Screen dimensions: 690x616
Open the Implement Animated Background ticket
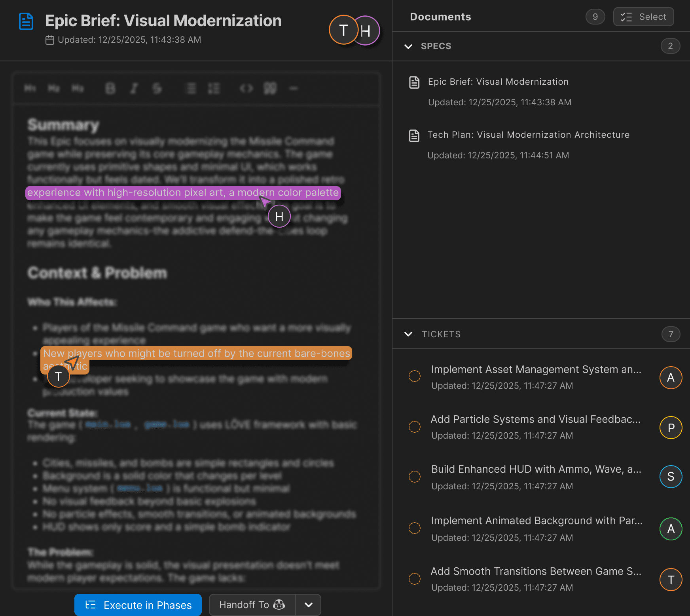click(x=537, y=521)
